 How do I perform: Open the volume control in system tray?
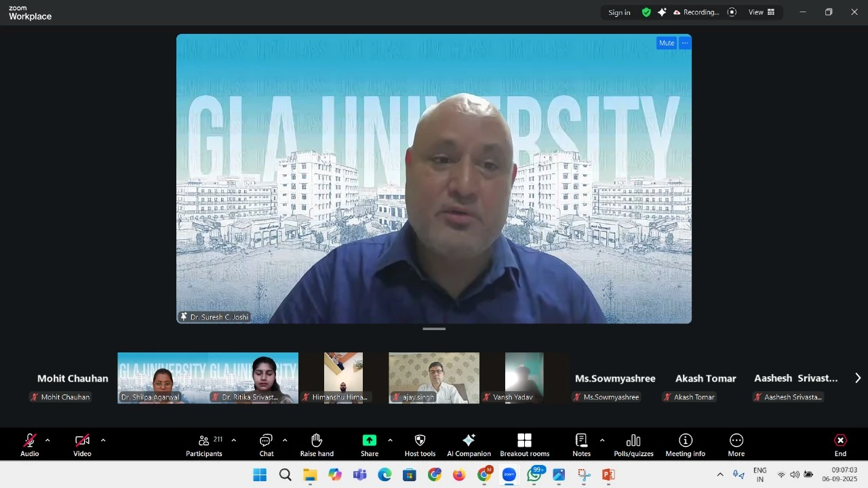(795, 474)
